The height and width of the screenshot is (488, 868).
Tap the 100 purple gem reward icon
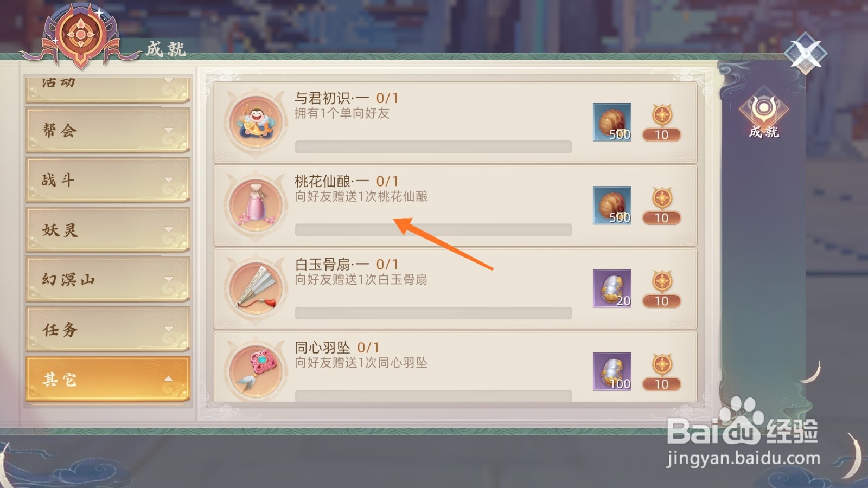[612, 371]
